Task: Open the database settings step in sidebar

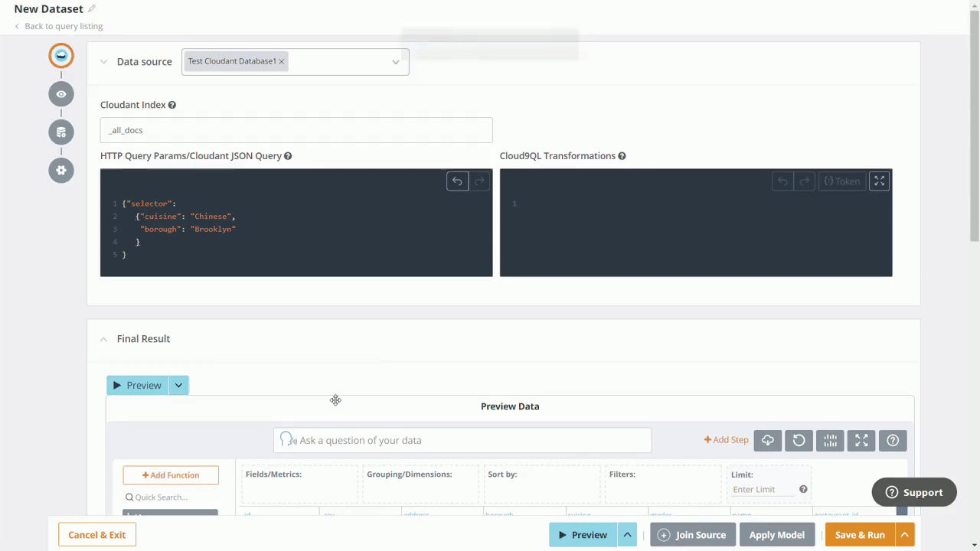Action: (61, 132)
